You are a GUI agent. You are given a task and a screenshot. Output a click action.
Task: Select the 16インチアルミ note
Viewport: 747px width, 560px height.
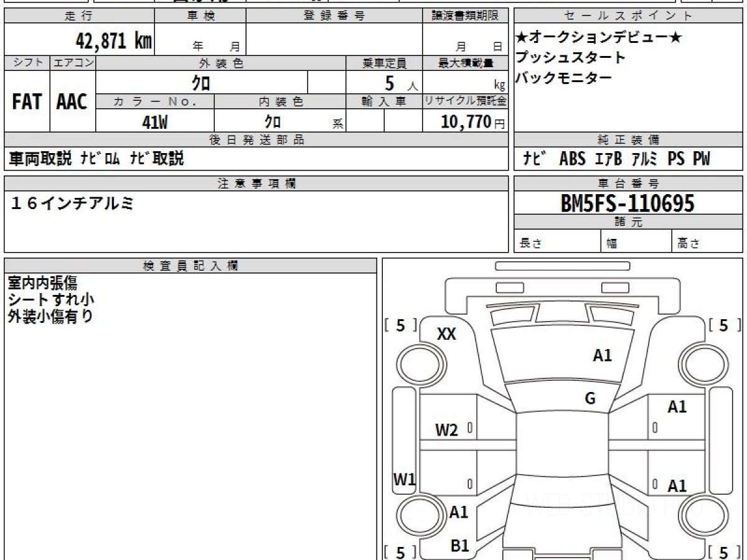pyautogui.click(x=72, y=203)
